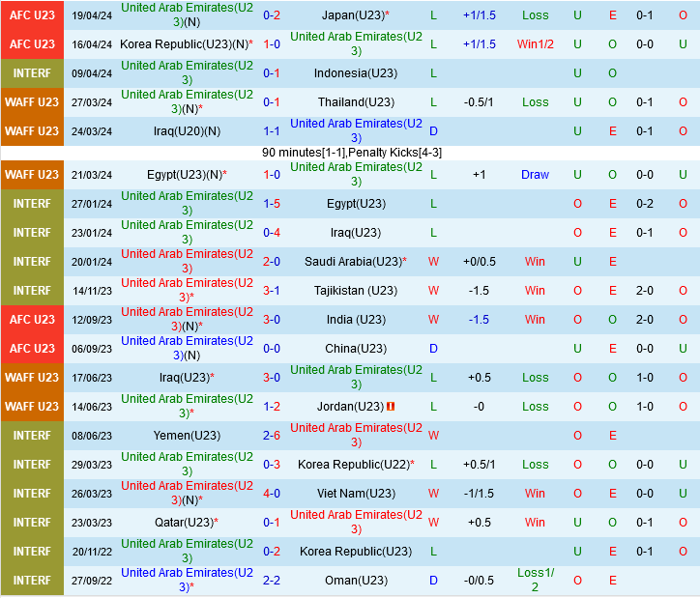Open India (U23) team link
700x598 pixels.
(356, 320)
